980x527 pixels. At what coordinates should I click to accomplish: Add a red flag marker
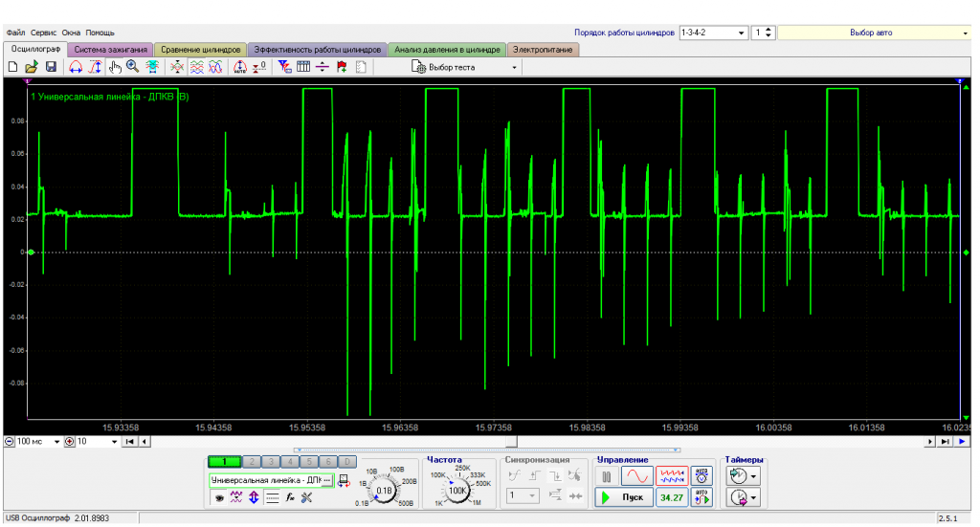click(x=342, y=67)
